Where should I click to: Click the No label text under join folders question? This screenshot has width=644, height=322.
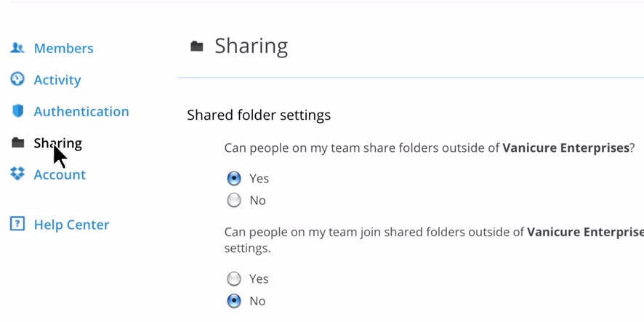257,300
